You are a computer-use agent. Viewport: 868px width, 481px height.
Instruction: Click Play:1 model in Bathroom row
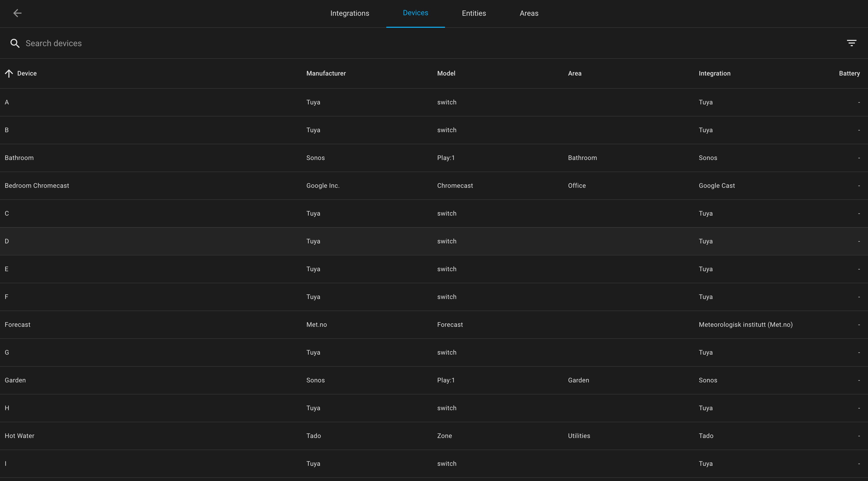pos(446,158)
